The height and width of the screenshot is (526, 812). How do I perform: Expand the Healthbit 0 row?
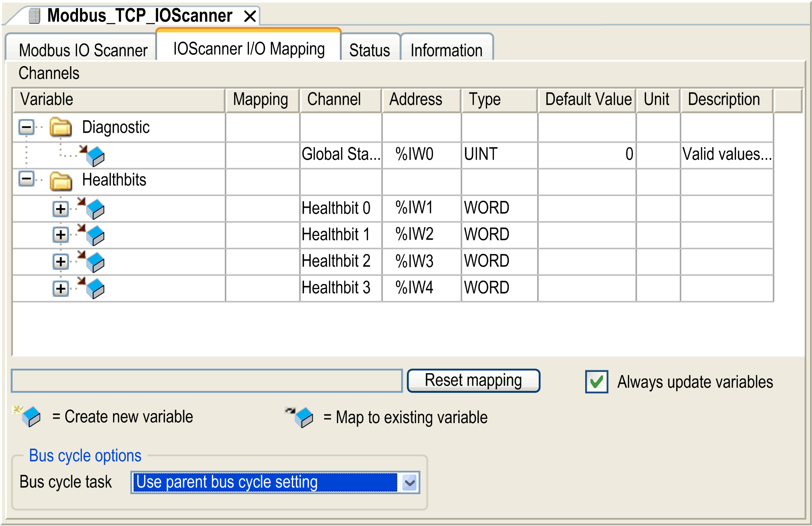(x=61, y=209)
